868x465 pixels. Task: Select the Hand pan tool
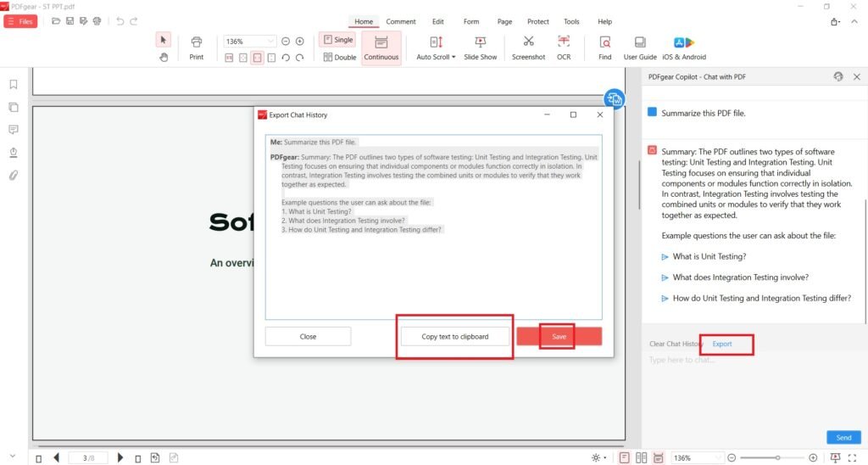coord(164,57)
